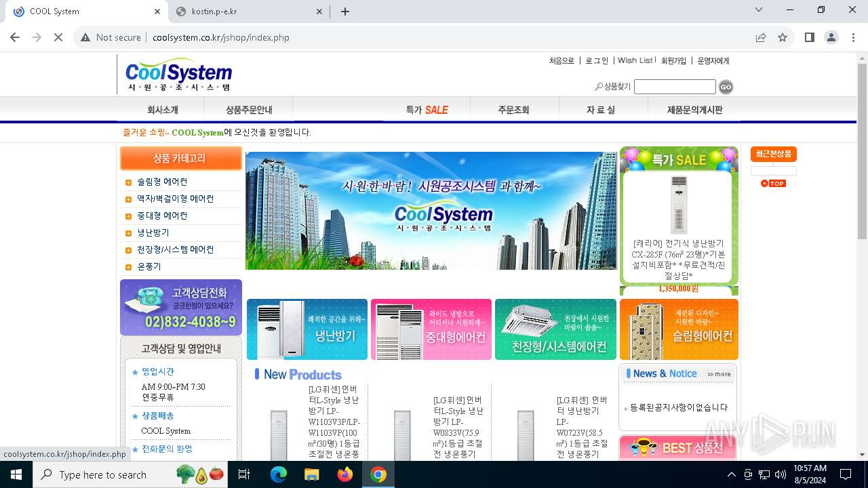This screenshot has width=868, height=488.
Task: Launch Firefox from taskbar
Action: (345, 474)
